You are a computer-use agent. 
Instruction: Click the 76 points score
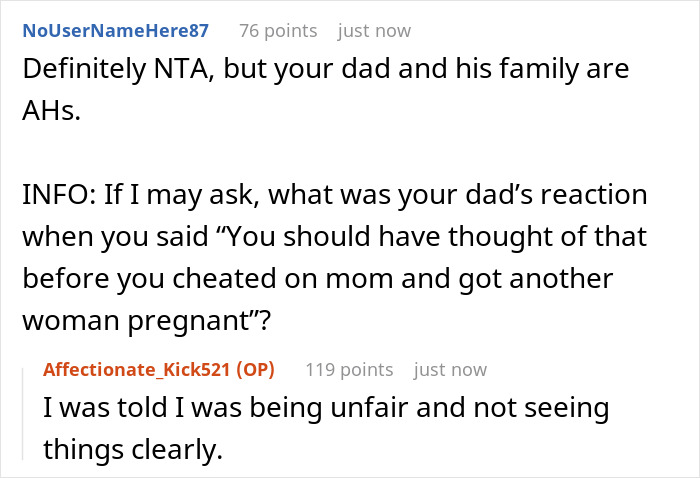pyautogui.click(x=276, y=30)
